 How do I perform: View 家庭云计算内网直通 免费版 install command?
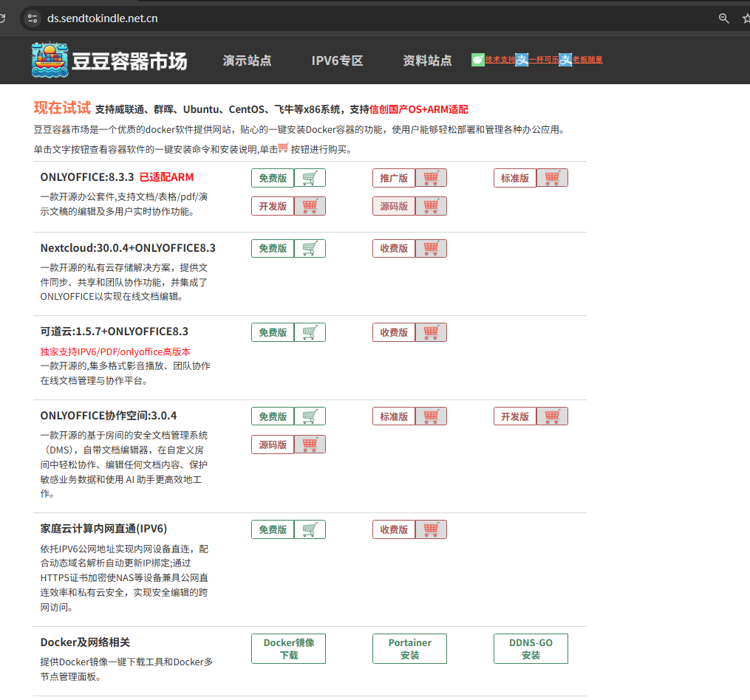coord(273,529)
